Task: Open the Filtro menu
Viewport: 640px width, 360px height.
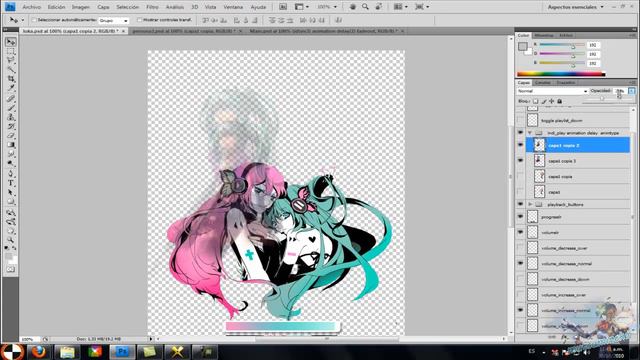Action: coord(152,7)
